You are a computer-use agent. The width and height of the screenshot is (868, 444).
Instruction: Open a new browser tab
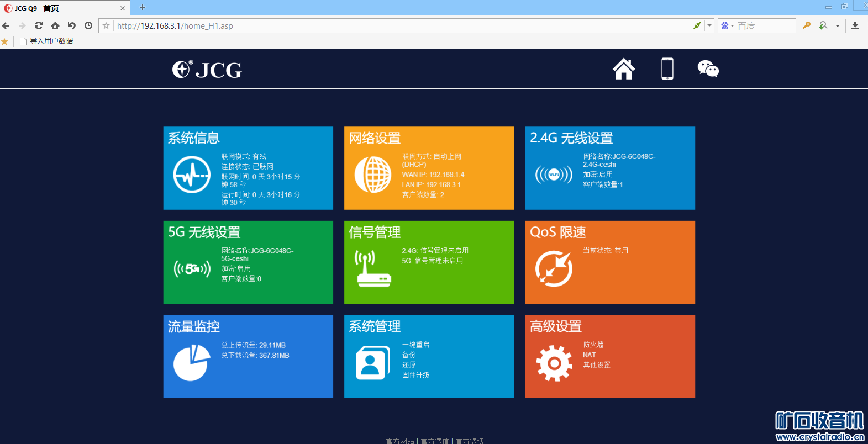pos(143,8)
